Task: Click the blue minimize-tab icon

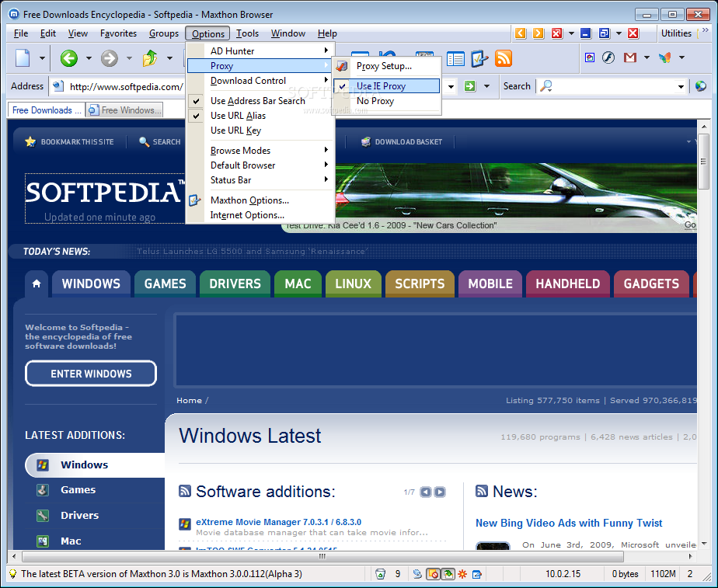Action: point(586,33)
